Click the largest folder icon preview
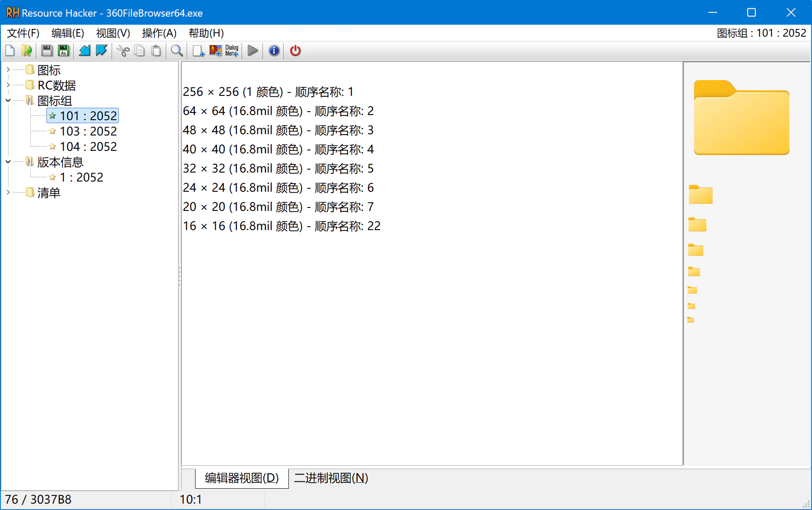Viewport: 812px width, 510px height. click(741, 118)
